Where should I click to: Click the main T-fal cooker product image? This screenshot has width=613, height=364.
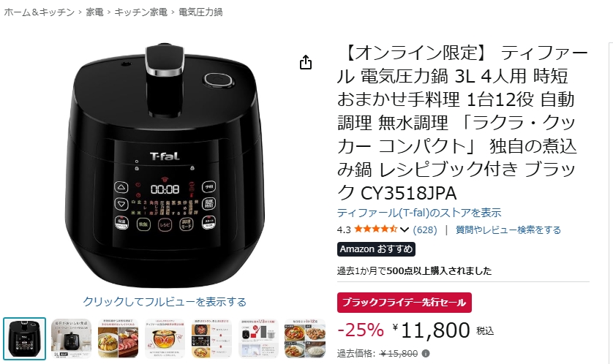[165, 166]
